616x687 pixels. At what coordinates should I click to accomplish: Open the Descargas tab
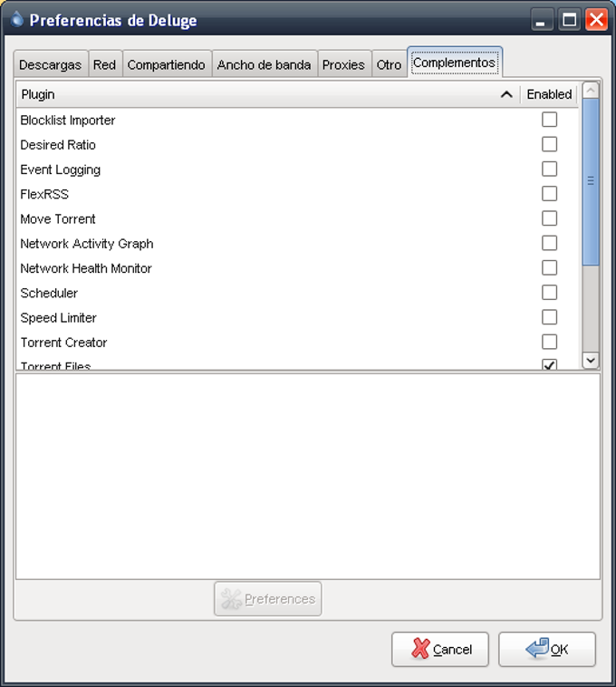[51, 64]
